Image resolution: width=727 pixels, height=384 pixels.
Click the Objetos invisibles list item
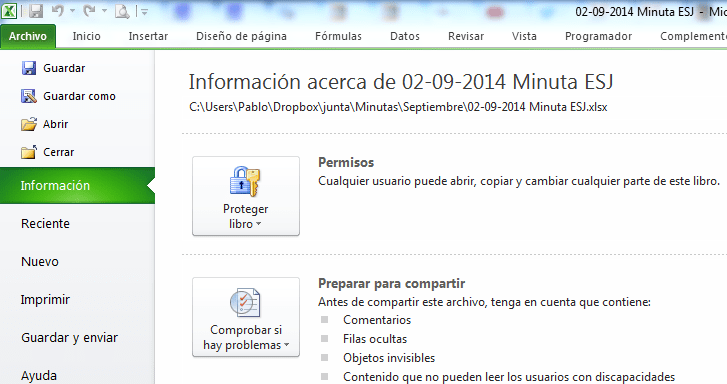click(389, 358)
